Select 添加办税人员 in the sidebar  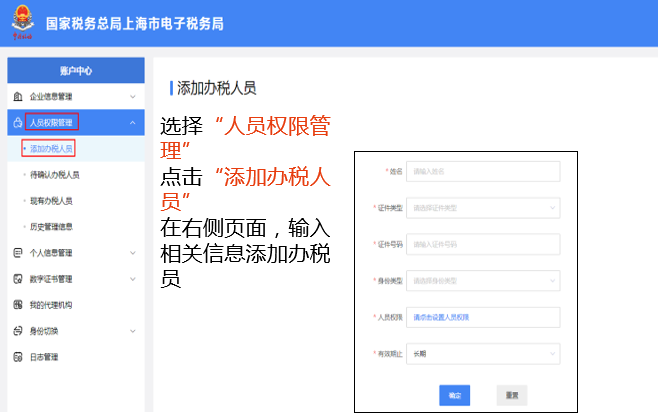point(51,149)
